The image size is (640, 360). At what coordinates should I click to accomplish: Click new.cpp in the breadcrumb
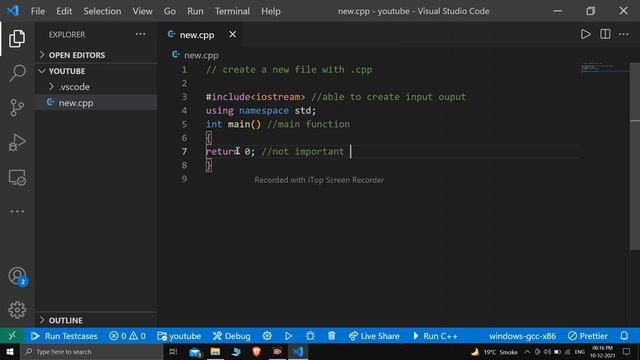point(201,55)
